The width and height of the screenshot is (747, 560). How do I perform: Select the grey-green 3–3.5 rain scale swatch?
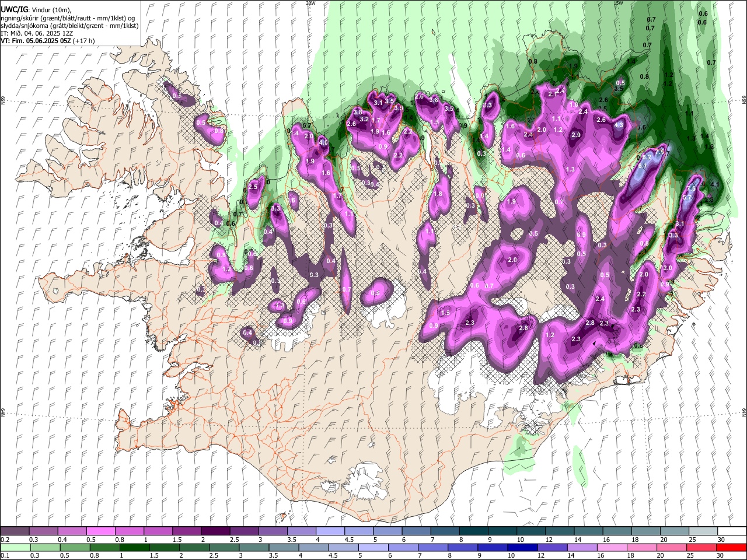coord(254,547)
